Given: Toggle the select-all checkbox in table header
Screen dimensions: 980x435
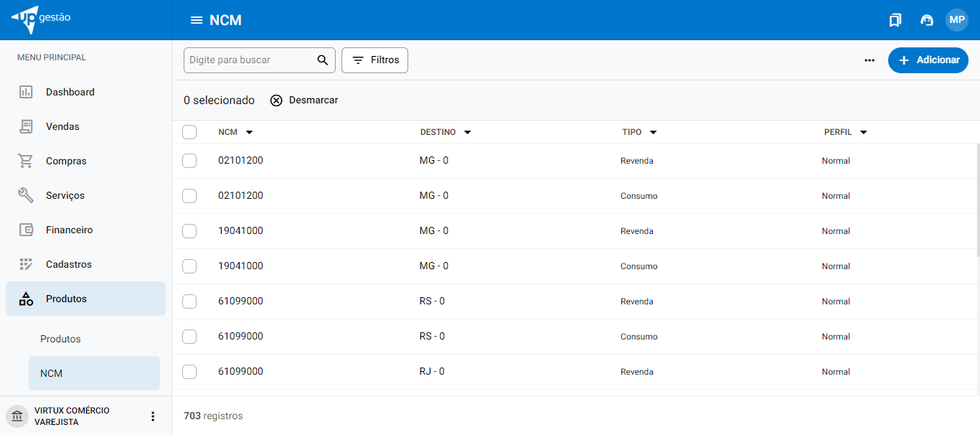Looking at the screenshot, I should pos(189,132).
